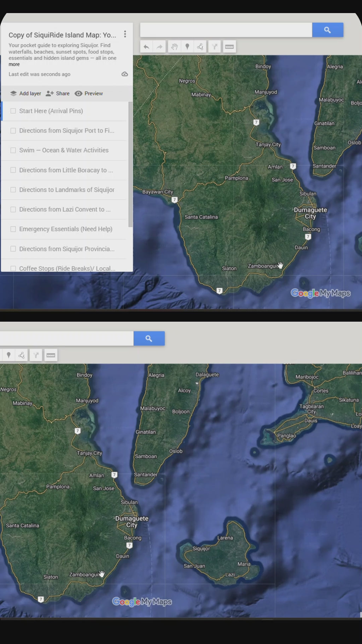Click blue search button above top map
Image resolution: width=362 pixels, height=644 pixels.
328,30
